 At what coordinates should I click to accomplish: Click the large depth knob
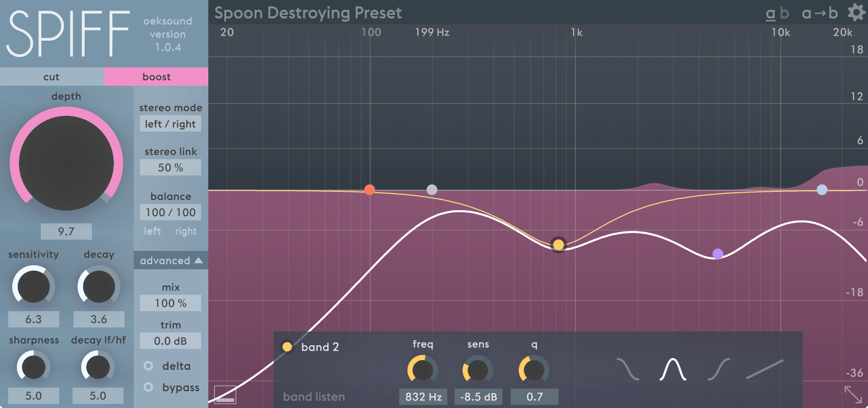[66, 163]
